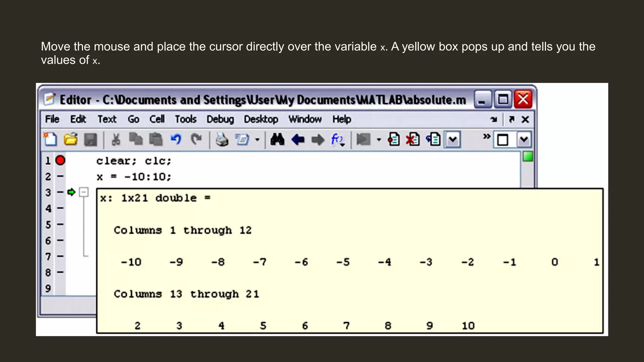Screen dimensions: 644x362
Task: Set a breakpoint on line 6 dash
Action: (60, 240)
